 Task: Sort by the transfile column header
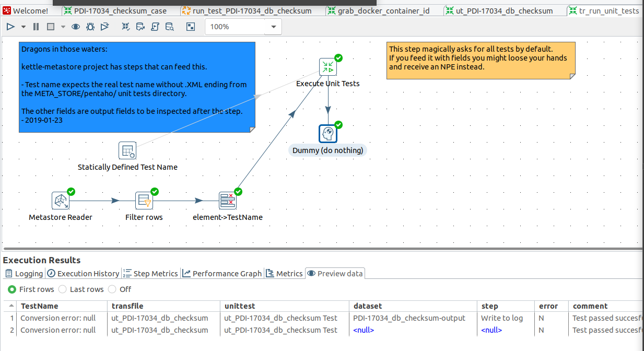pyautogui.click(x=164, y=306)
